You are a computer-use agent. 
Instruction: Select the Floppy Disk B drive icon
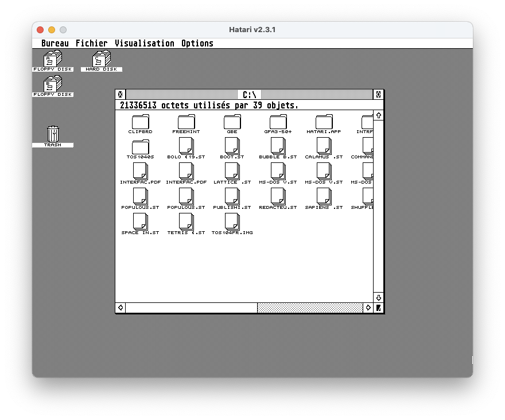(53, 85)
